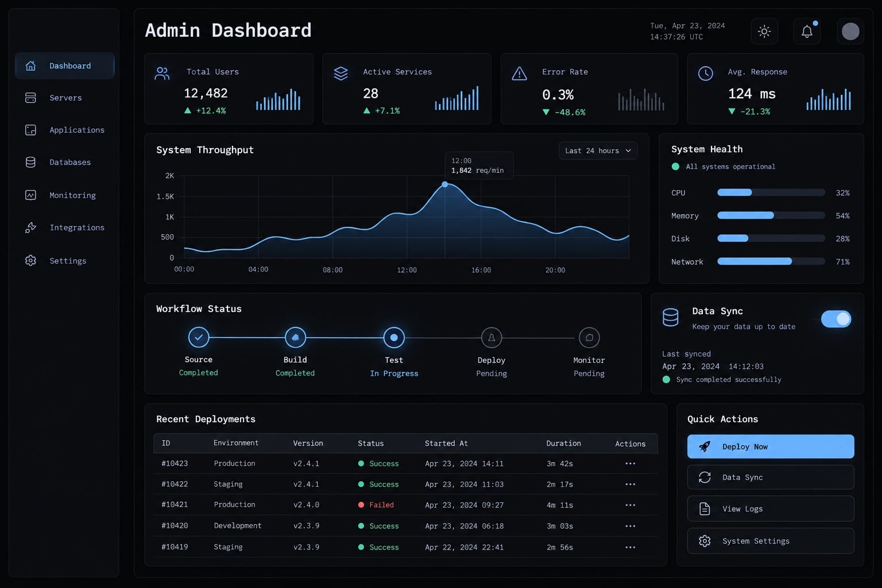The width and height of the screenshot is (882, 588).
Task: Click the Disk usage progress bar
Action: [x=771, y=238]
